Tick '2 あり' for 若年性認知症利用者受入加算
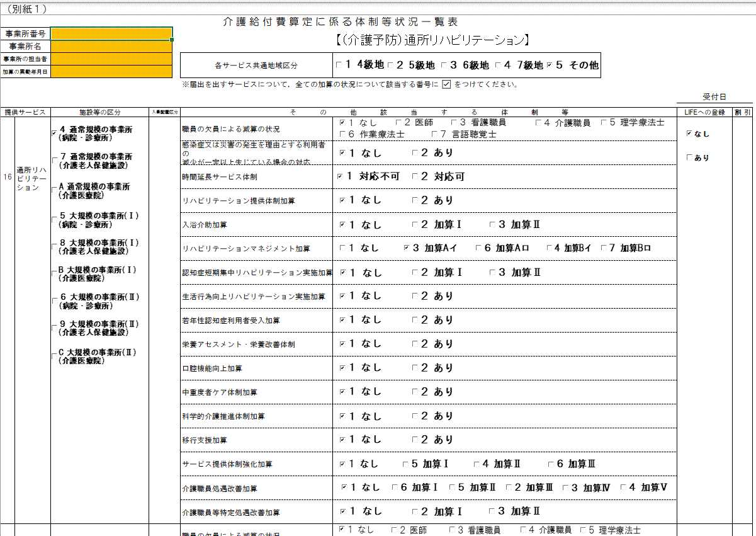 pyautogui.click(x=415, y=320)
